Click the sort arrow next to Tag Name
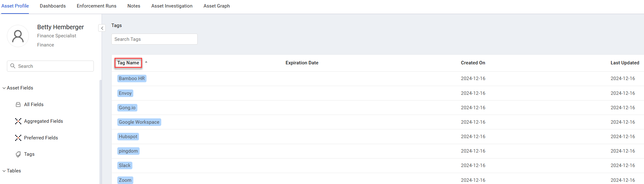This screenshot has height=184, width=644. (146, 62)
